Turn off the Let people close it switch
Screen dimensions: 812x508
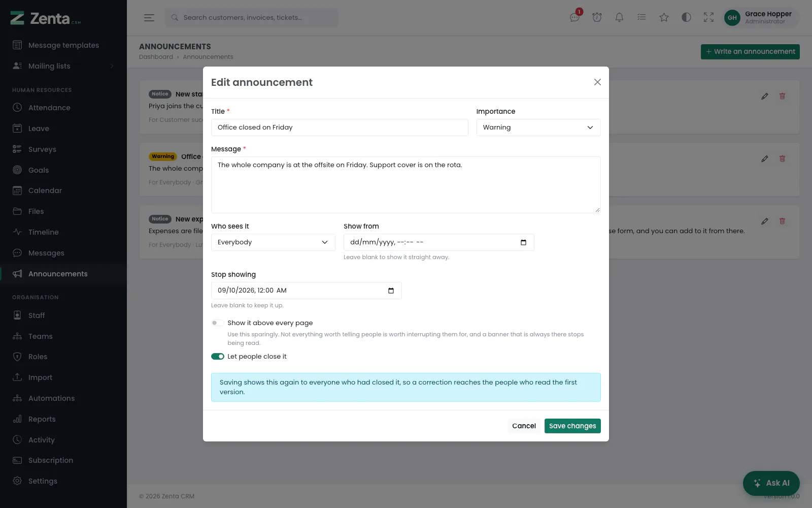(217, 357)
